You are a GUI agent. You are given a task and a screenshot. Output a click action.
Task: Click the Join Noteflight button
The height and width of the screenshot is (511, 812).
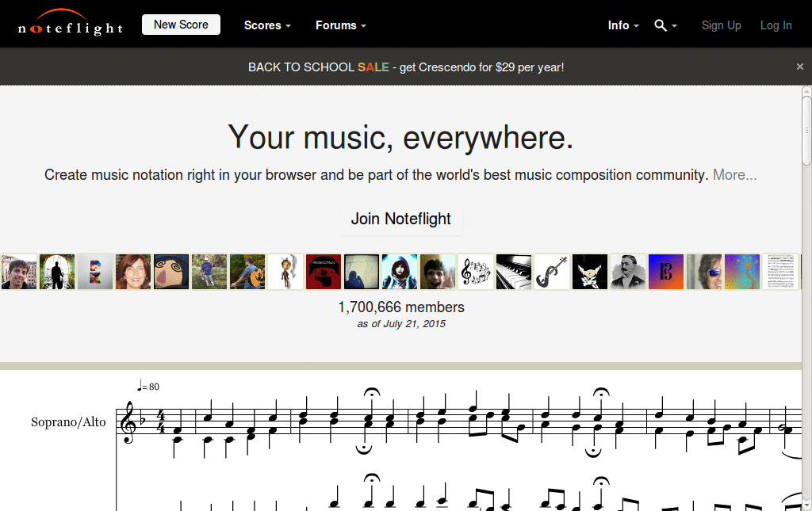click(400, 219)
